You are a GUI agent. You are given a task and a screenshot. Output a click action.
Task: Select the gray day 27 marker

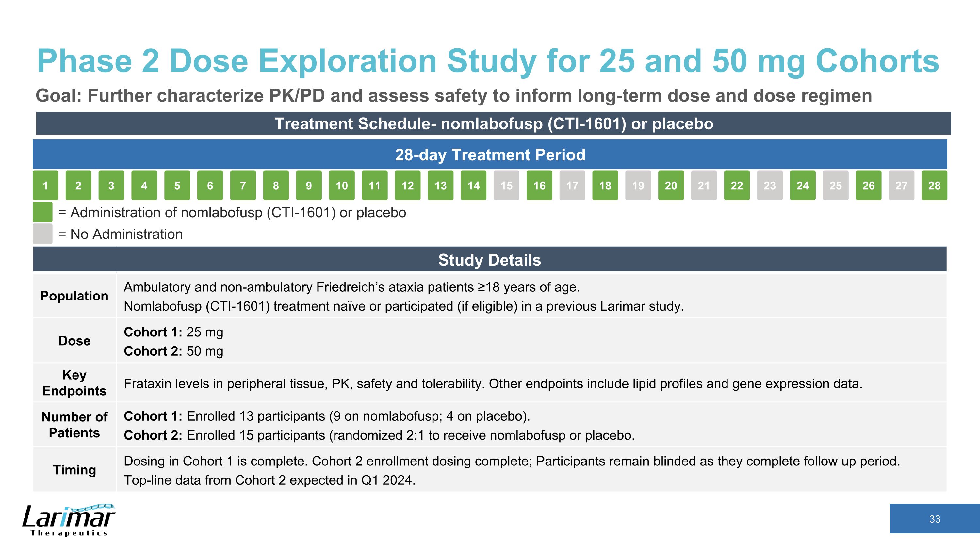pos(901,185)
